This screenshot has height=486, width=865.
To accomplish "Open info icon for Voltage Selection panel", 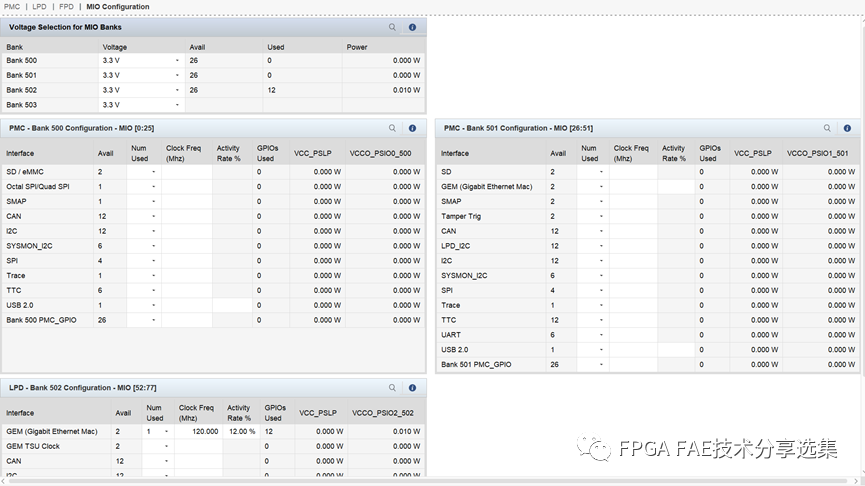I will pyautogui.click(x=412, y=27).
